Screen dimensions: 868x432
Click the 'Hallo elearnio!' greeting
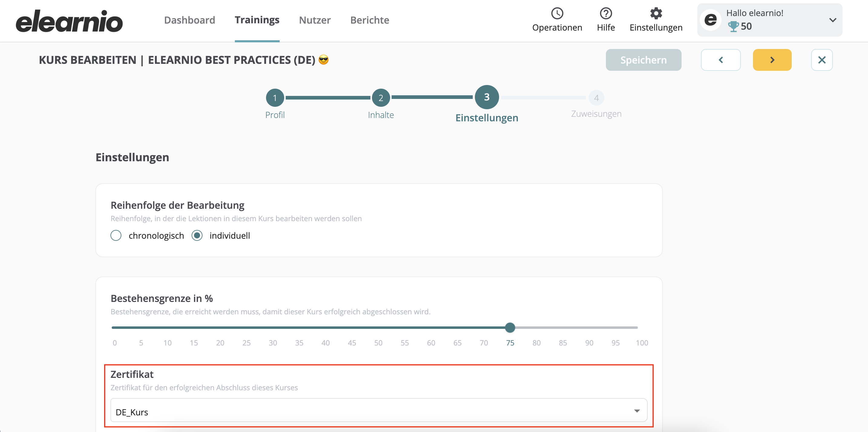[755, 13]
